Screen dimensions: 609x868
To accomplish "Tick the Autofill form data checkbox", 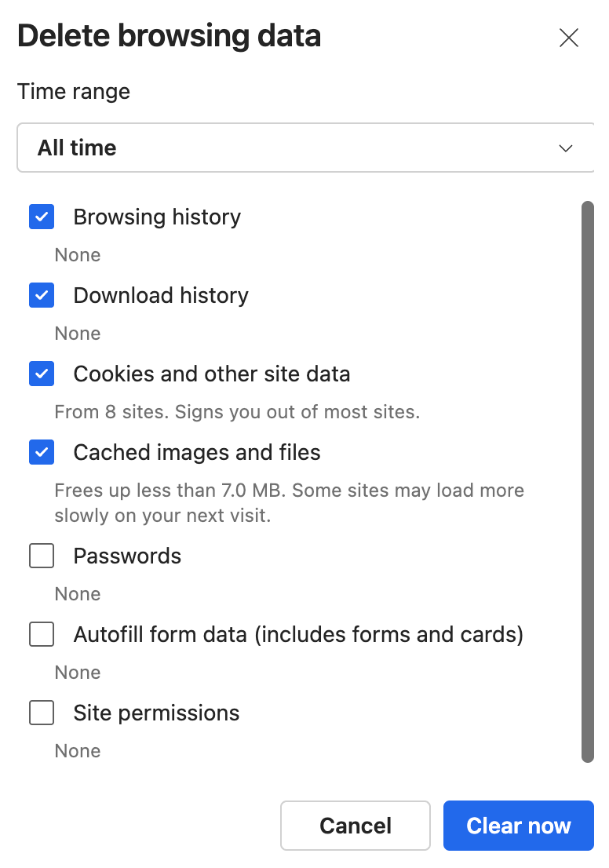I will [x=42, y=634].
